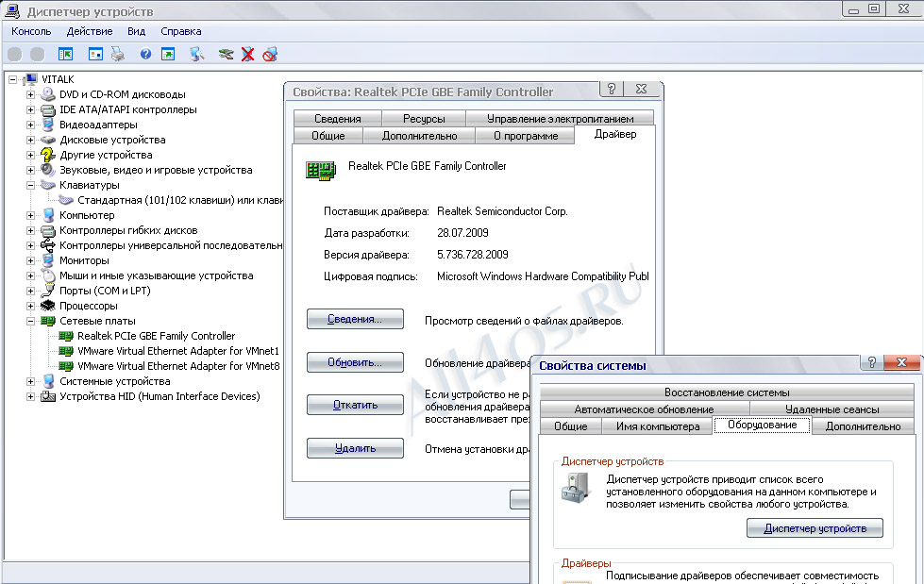The image size is (924, 584).
Task: Click the toolbar icon right of Help
Action: [x=168, y=55]
